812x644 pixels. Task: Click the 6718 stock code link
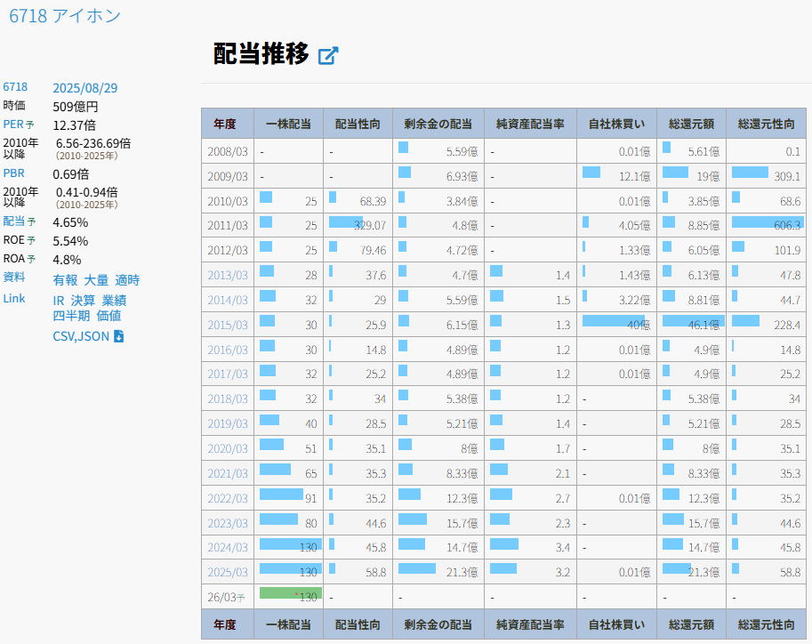point(15,87)
